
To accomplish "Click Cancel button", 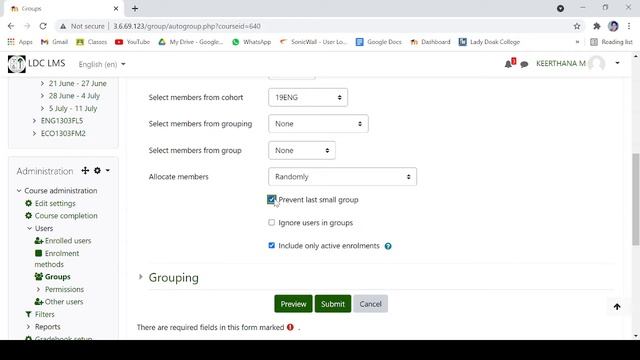I will [370, 304].
